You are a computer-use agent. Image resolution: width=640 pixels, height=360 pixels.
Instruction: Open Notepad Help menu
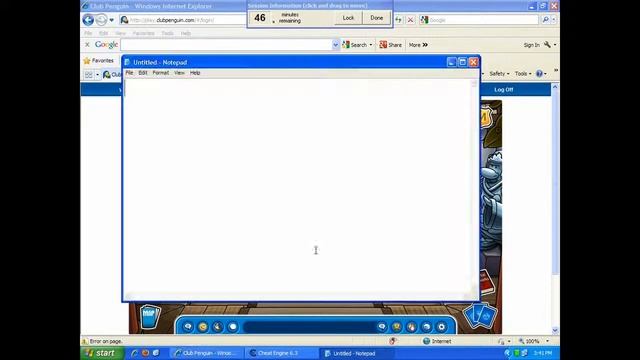(x=195, y=73)
